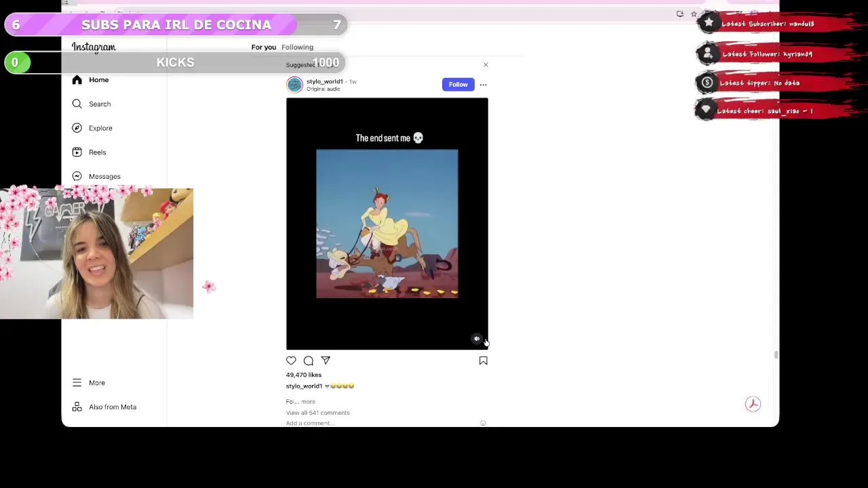The width and height of the screenshot is (868, 488).
Task: Click the Search magnifier icon
Action: coord(77,104)
